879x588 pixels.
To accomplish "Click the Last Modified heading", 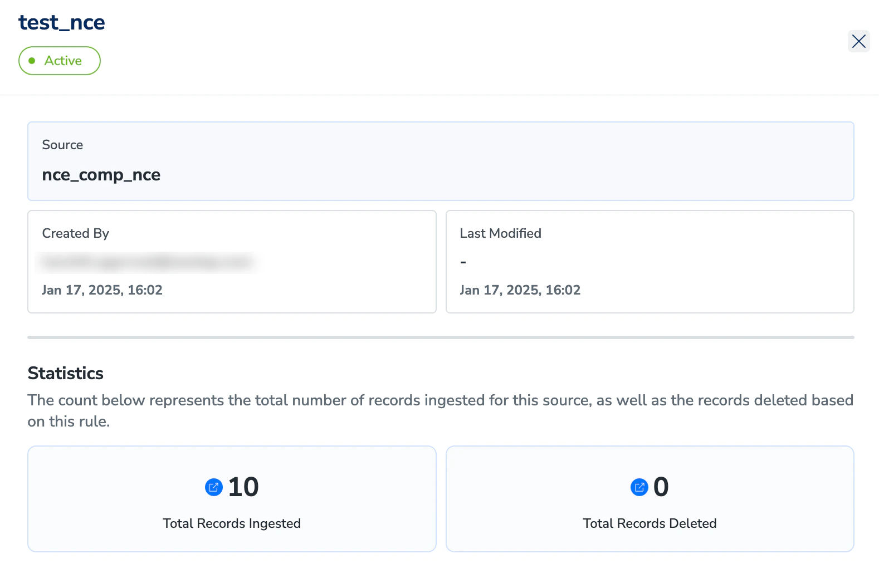I will pyautogui.click(x=501, y=233).
